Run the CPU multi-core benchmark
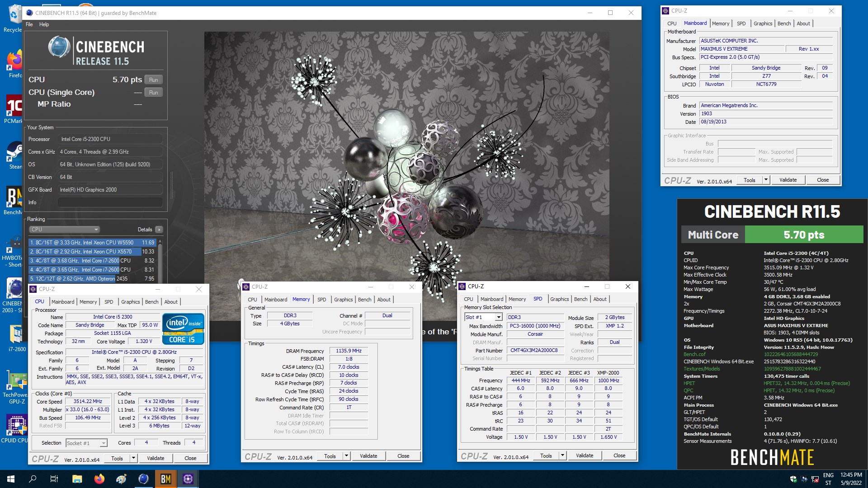This screenshot has height=488, width=868. pyautogui.click(x=153, y=80)
